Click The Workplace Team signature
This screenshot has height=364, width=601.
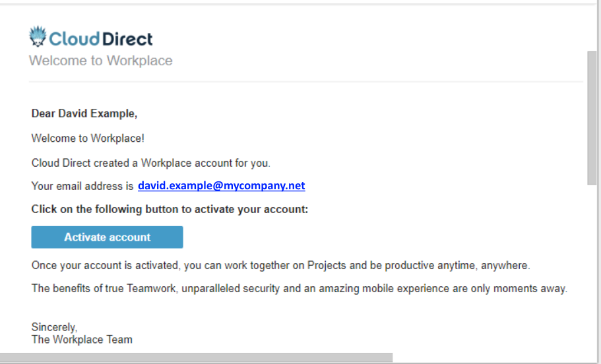[82, 340]
